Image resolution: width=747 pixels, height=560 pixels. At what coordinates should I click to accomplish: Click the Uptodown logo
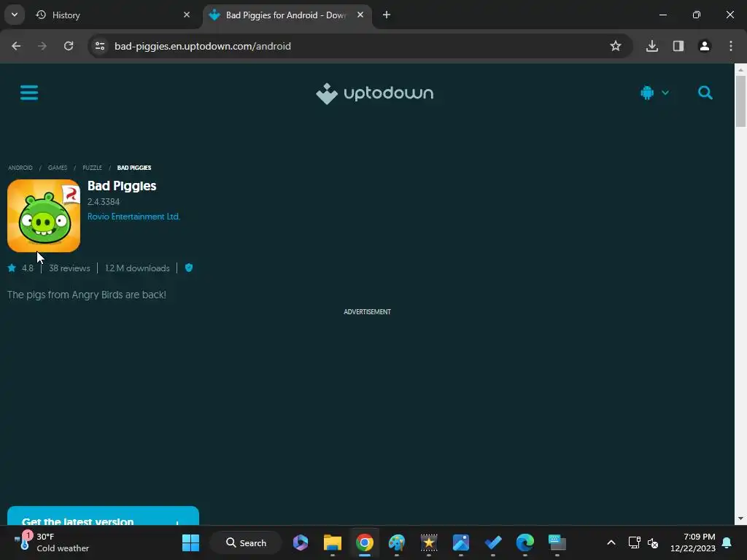[374, 93]
